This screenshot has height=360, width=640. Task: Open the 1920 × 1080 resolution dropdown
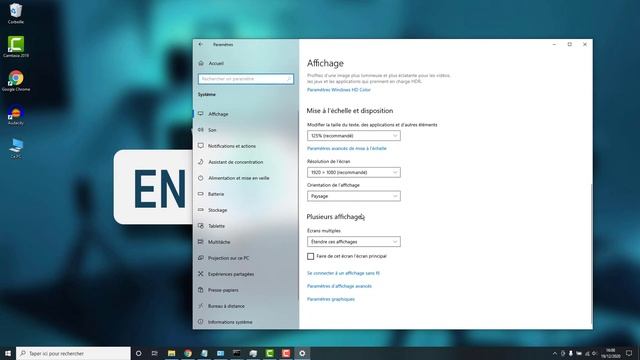pyautogui.click(x=353, y=172)
